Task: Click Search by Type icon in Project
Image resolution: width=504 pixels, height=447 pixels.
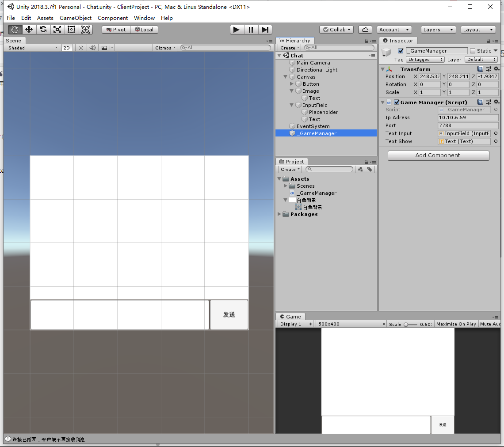Action: [360, 169]
